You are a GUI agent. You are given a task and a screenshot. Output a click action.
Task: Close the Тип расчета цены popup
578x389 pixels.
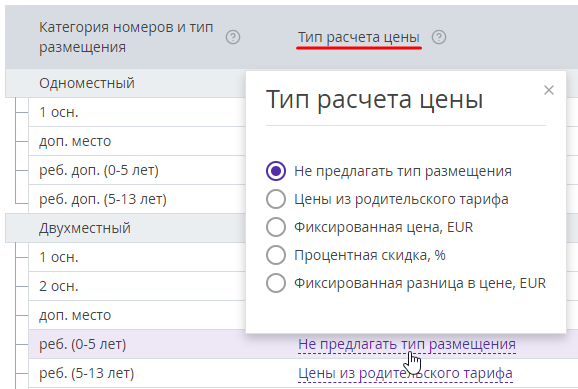[x=549, y=90]
